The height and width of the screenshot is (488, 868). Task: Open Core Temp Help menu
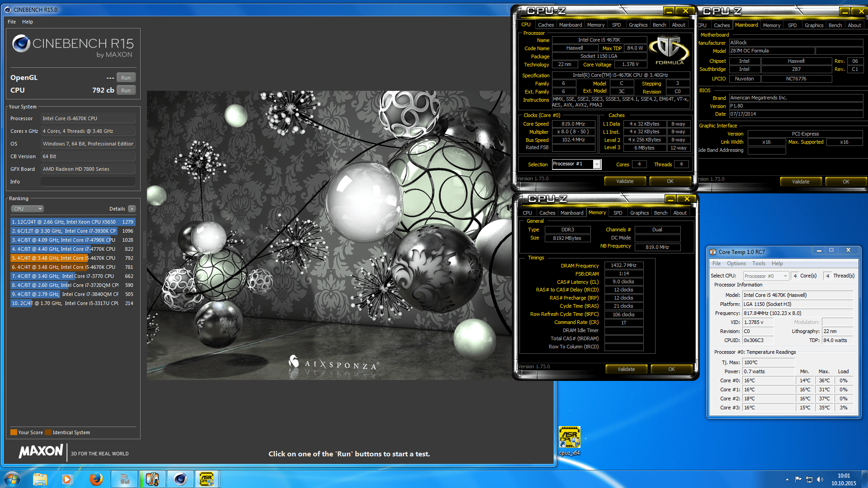(777, 263)
